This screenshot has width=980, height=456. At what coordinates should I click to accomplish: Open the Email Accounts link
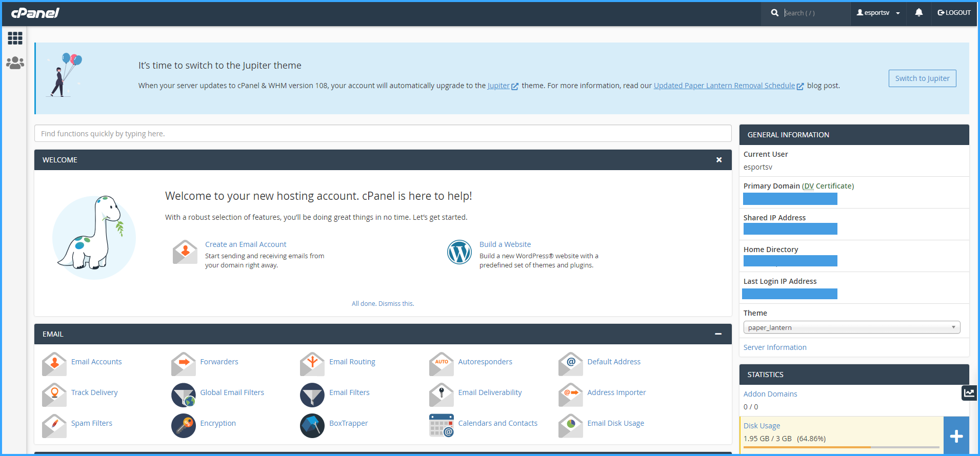click(96, 362)
